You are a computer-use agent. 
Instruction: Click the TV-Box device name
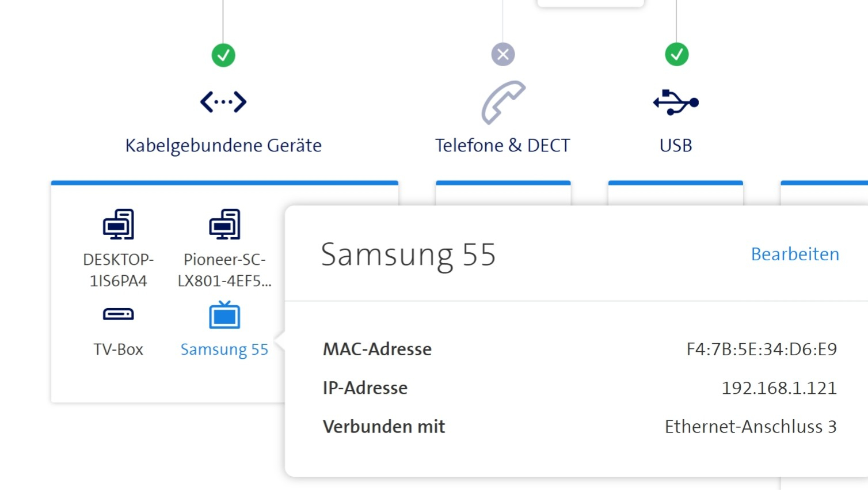(x=119, y=350)
